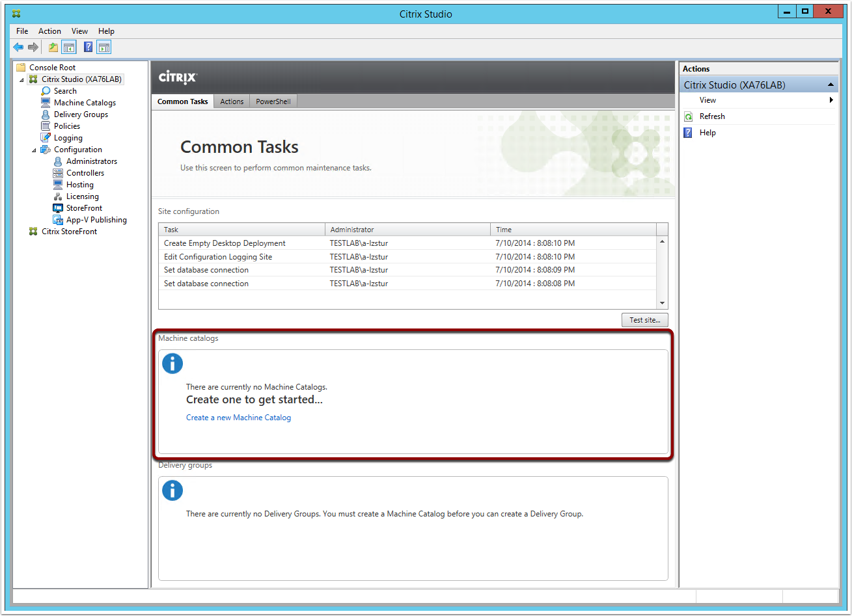Screen dimensions: 852x616
Task: Click the Up one level folder icon
Action: [x=53, y=47]
